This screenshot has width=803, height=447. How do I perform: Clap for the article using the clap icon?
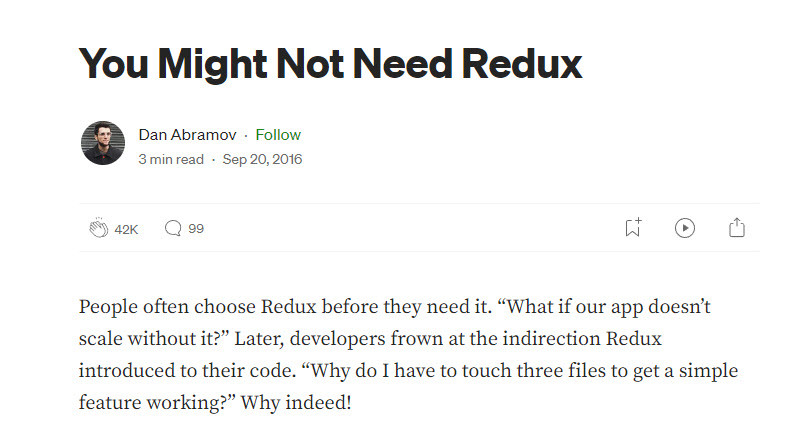[98, 229]
